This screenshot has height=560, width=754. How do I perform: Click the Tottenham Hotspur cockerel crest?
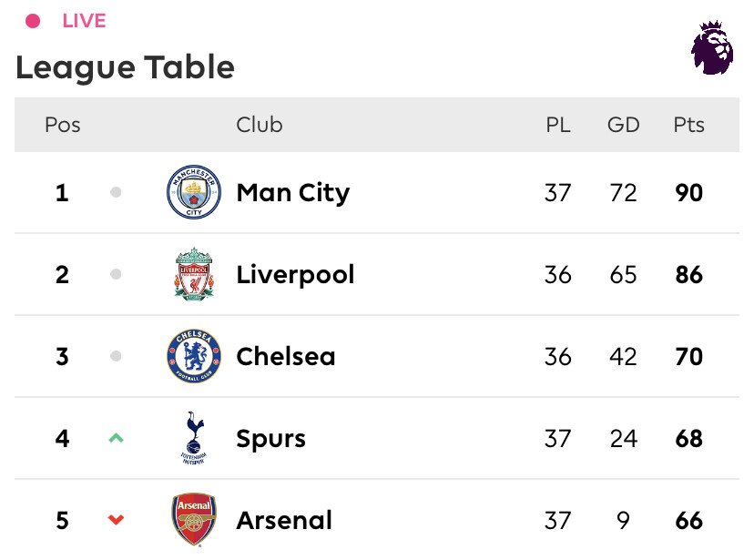coord(193,438)
